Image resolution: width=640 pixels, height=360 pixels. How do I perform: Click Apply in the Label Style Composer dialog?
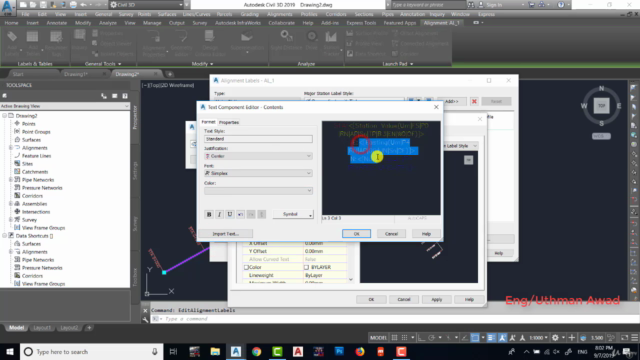pos(436,299)
